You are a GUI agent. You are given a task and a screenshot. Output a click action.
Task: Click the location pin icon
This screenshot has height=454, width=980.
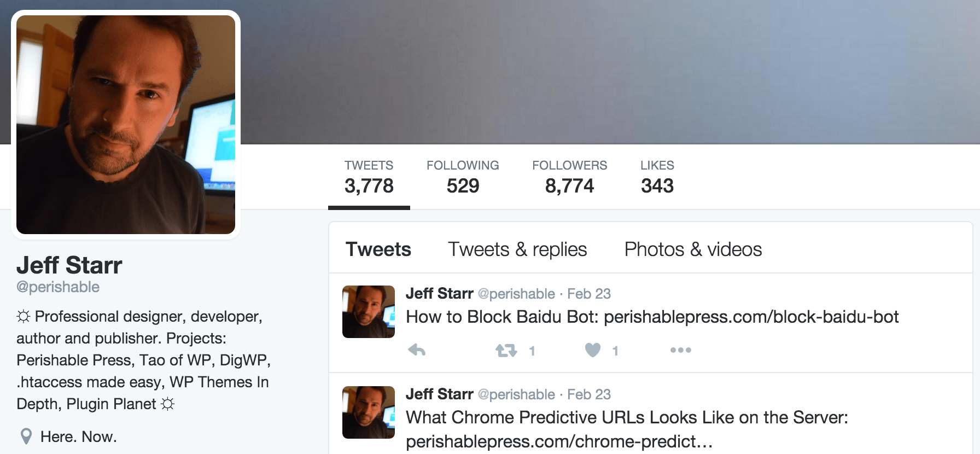click(x=26, y=436)
